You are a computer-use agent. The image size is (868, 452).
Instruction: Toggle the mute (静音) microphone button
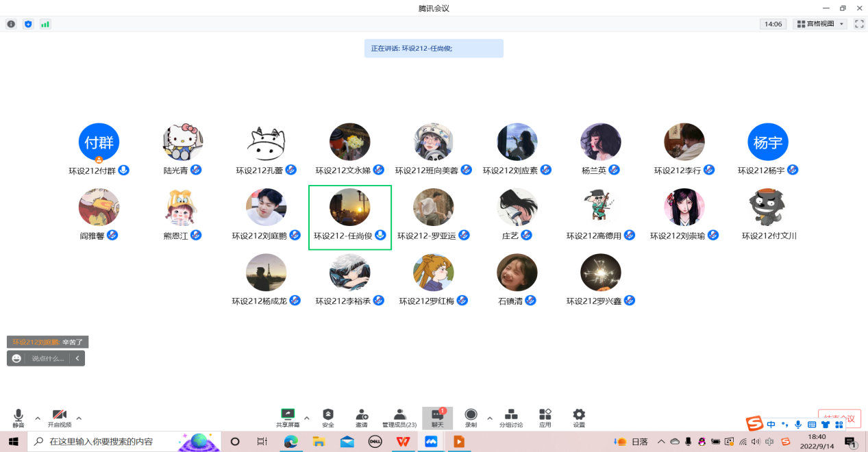18,417
